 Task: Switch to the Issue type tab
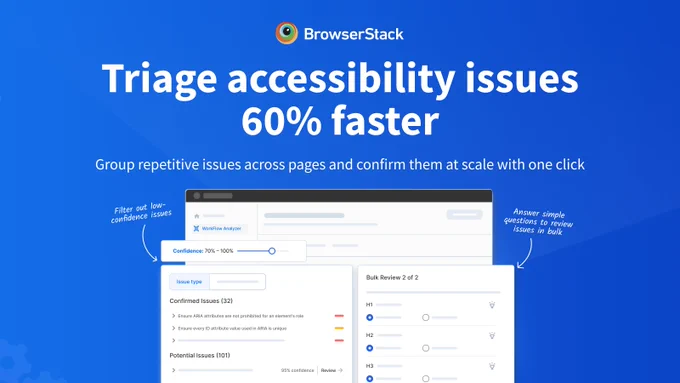pyautogui.click(x=189, y=282)
